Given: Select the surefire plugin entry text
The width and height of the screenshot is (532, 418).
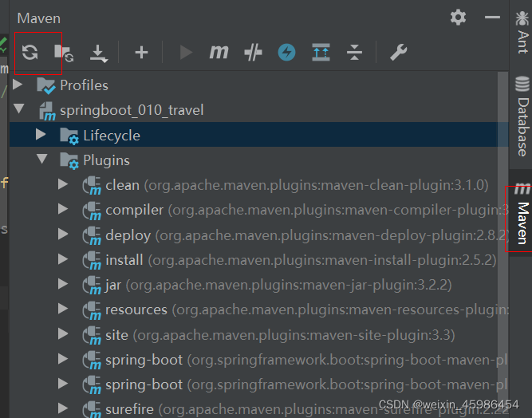Looking at the screenshot, I should click(307, 409).
